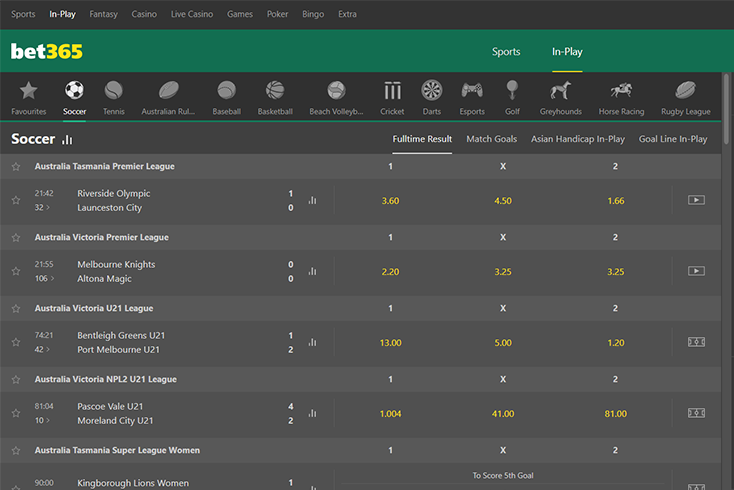Open match live pitch view for Pascoe Vale U21
The image size is (734, 490).
[696, 413]
